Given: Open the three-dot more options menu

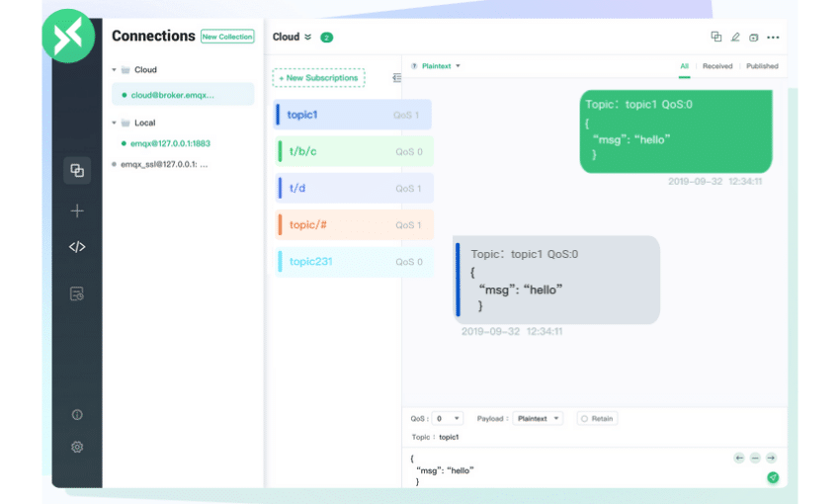Looking at the screenshot, I should [x=773, y=38].
